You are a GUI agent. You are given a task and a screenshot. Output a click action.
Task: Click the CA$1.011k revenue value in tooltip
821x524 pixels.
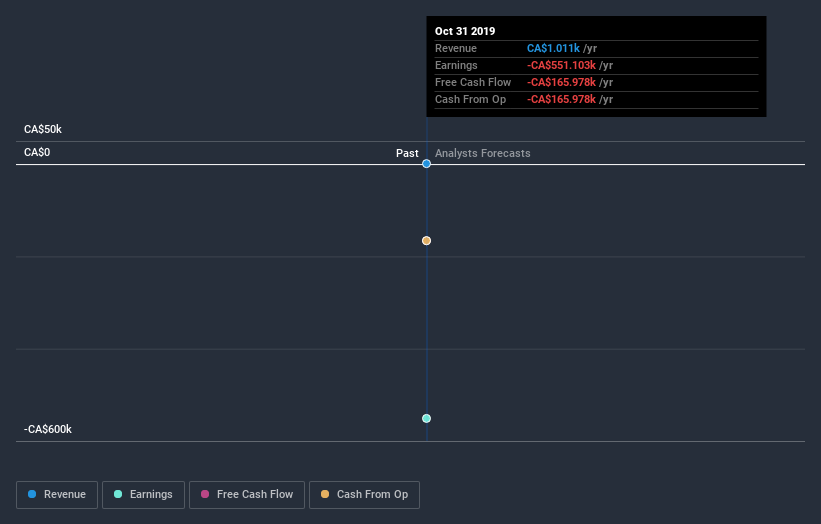coord(553,48)
